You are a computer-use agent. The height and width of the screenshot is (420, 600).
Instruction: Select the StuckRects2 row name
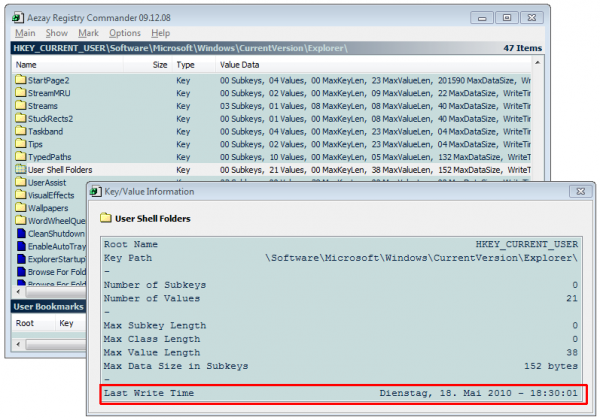coord(50,119)
